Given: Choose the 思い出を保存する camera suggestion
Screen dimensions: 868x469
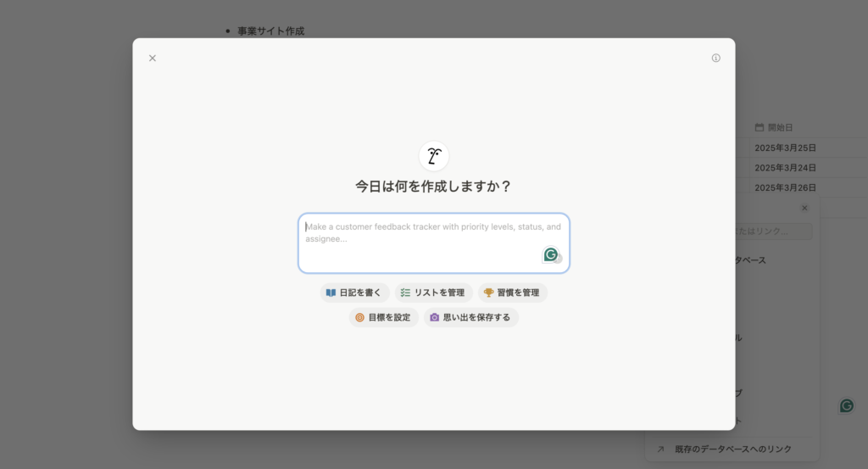Looking at the screenshot, I should click(x=470, y=317).
